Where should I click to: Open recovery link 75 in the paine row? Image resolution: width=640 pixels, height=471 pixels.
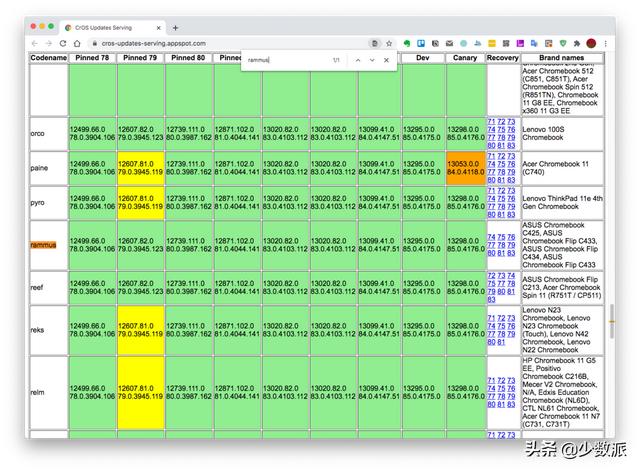[x=501, y=164]
